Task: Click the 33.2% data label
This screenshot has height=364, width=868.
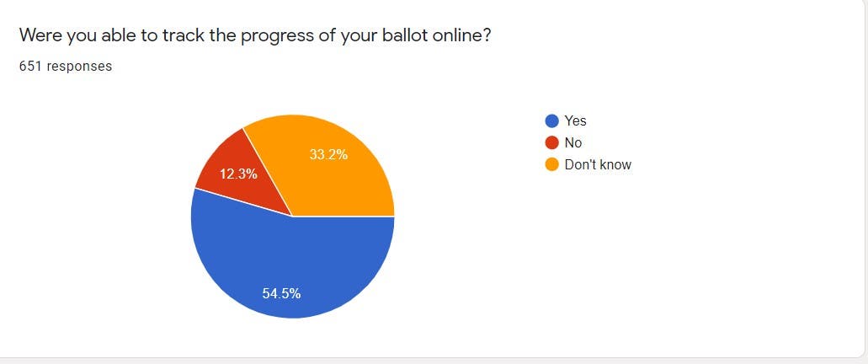Action: (328, 154)
